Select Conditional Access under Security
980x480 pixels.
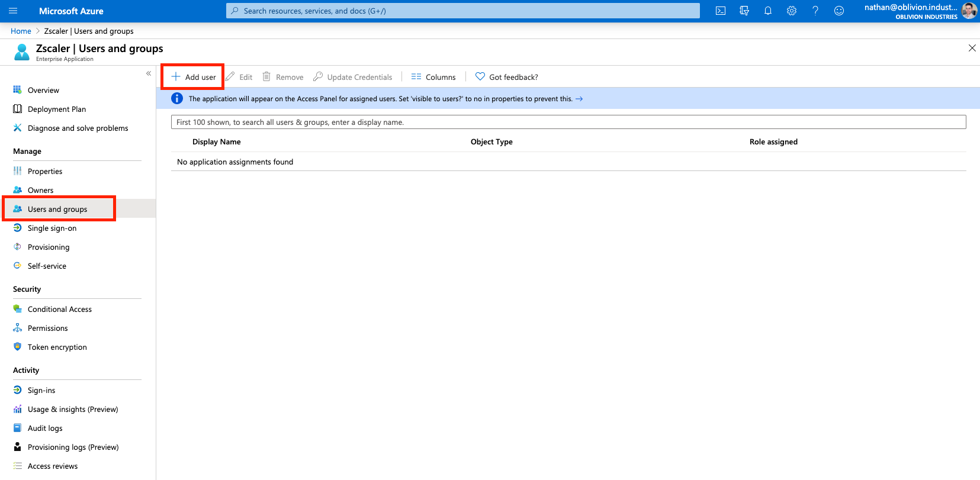click(60, 309)
